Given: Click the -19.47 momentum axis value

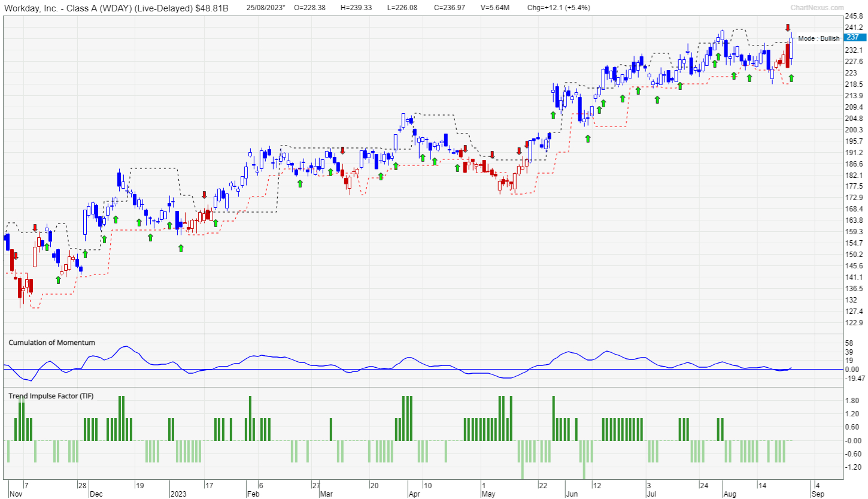Looking at the screenshot, I should coord(855,379).
